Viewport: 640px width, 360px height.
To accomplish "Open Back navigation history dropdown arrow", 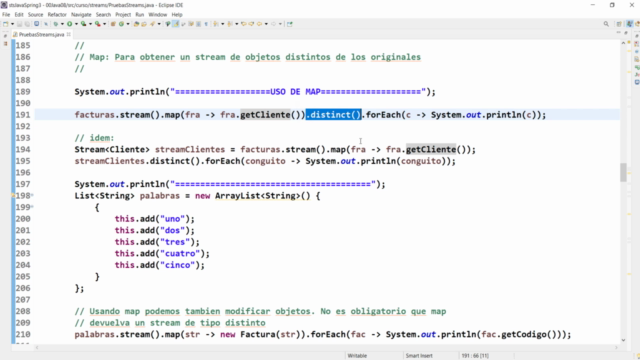I will click(266, 24).
